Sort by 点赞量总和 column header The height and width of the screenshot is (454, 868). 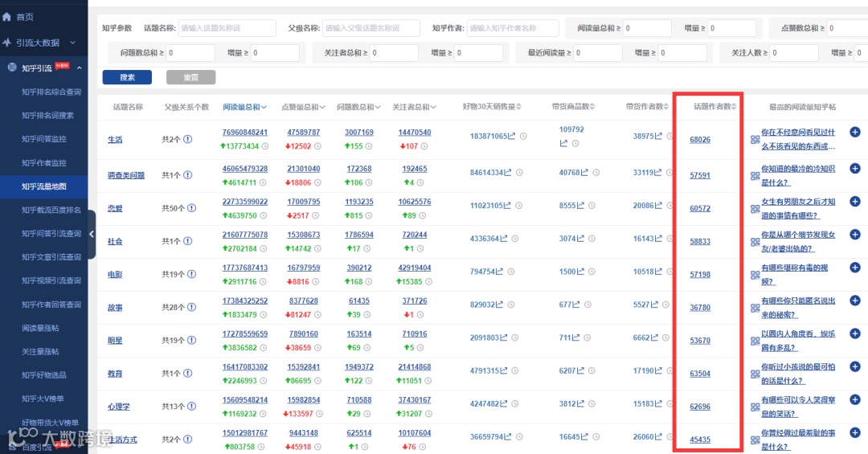coord(303,107)
